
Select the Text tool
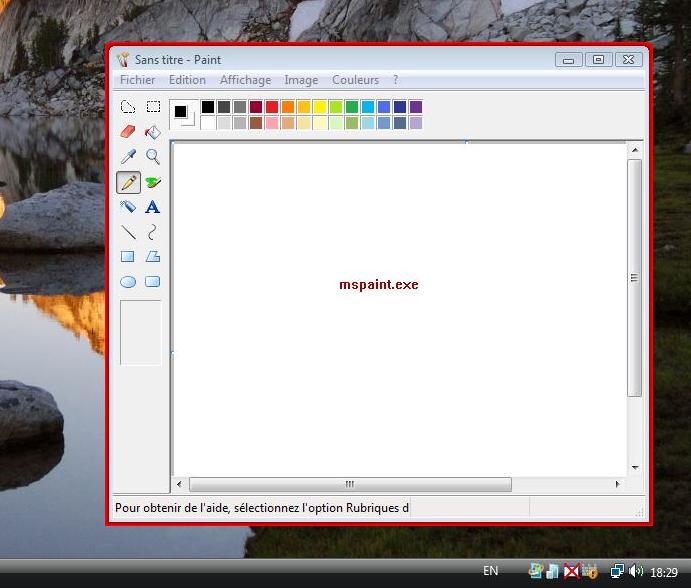[153, 207]
